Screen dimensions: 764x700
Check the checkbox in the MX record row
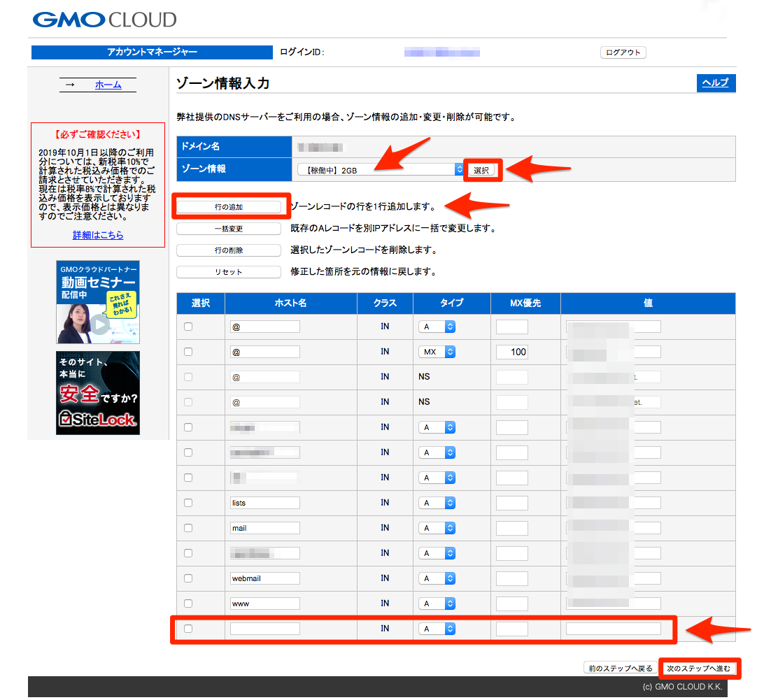188,352
